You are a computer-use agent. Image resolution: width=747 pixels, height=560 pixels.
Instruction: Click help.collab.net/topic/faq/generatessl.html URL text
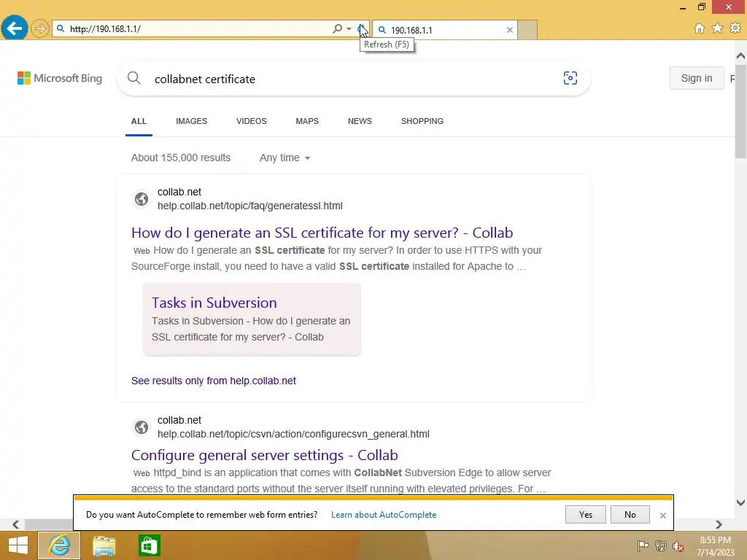(x=250, y=206)
